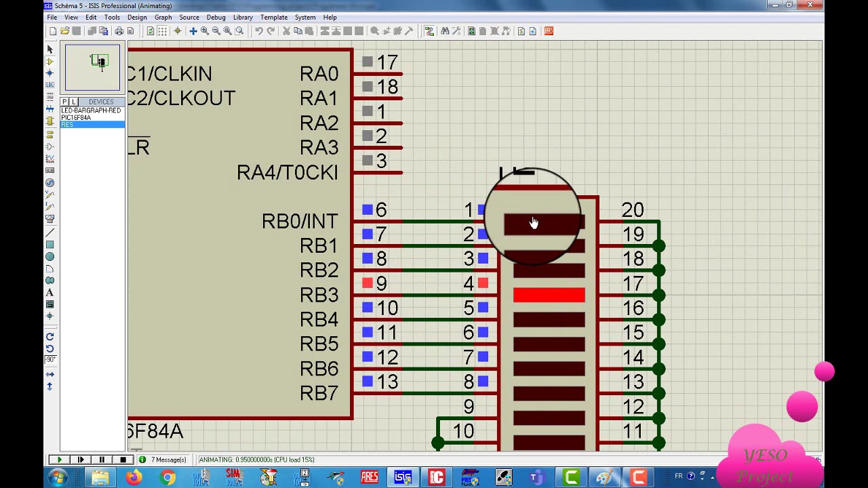Click the Redraw Display icon
Screen dimensions: 868x488
point(151,31)
